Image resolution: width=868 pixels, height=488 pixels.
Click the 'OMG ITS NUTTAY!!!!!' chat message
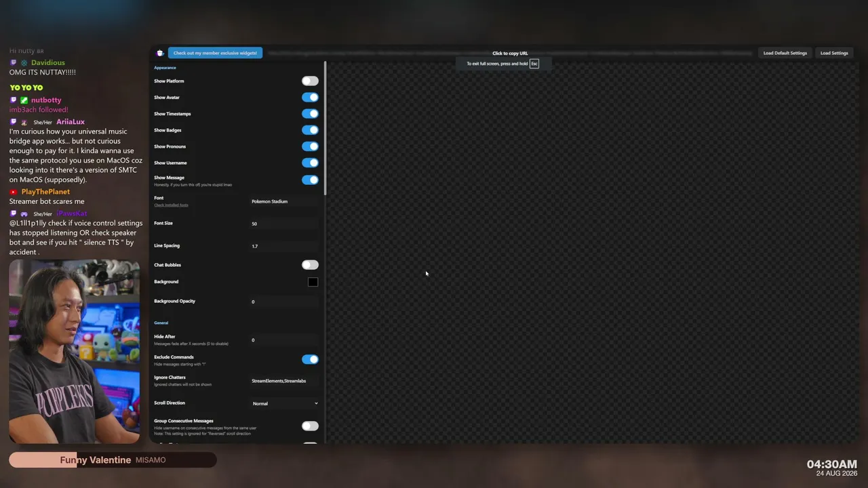coord(43,73)
